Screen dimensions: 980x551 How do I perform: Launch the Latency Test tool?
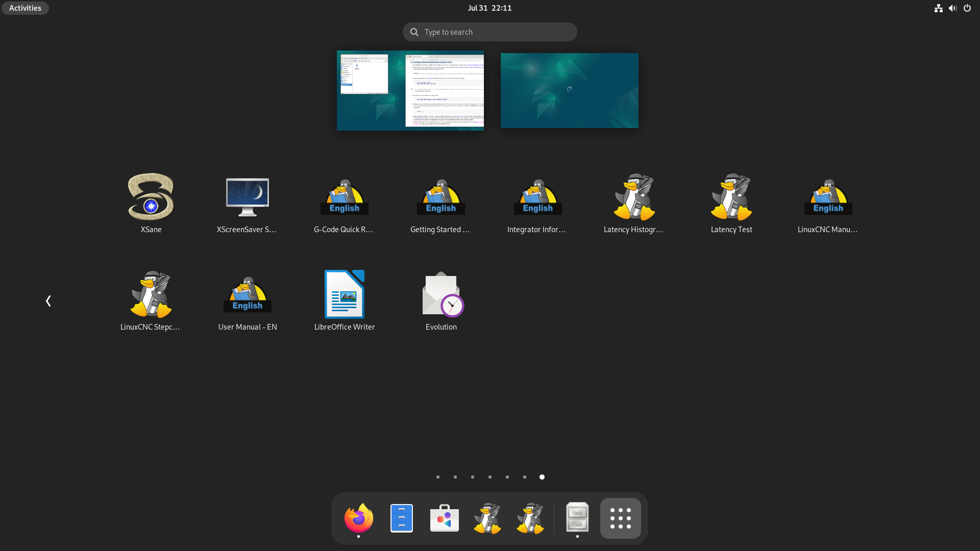(731, 204)
